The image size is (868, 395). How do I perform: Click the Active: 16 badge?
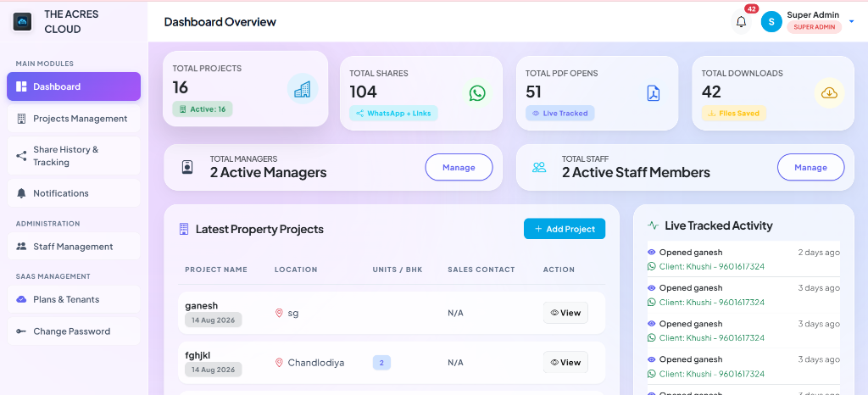(203, 109)
